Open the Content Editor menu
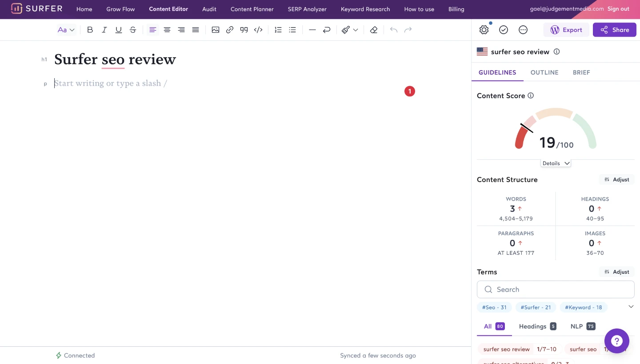 (168, 9)
